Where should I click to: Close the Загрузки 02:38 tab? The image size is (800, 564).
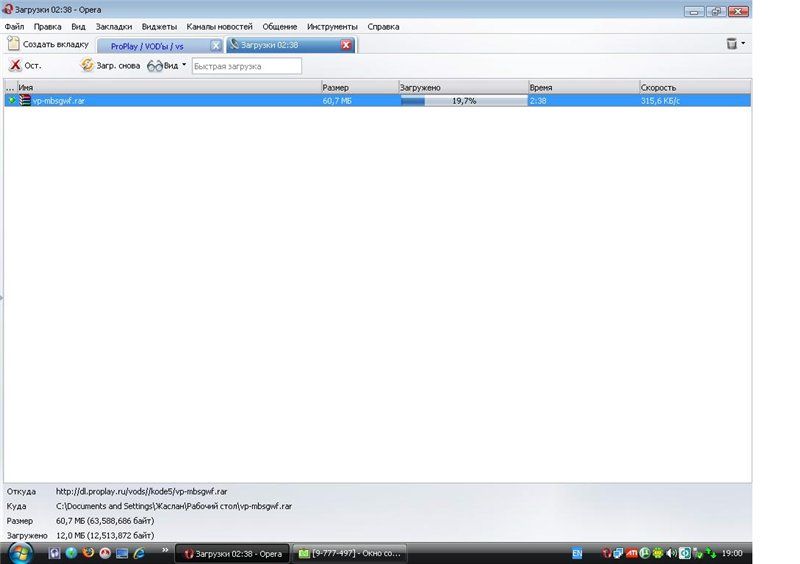[x=346, y=45]
